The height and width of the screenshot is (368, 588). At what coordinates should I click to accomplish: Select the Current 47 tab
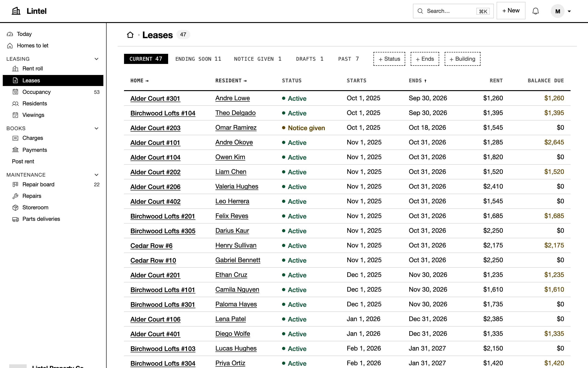pos(146,59)
